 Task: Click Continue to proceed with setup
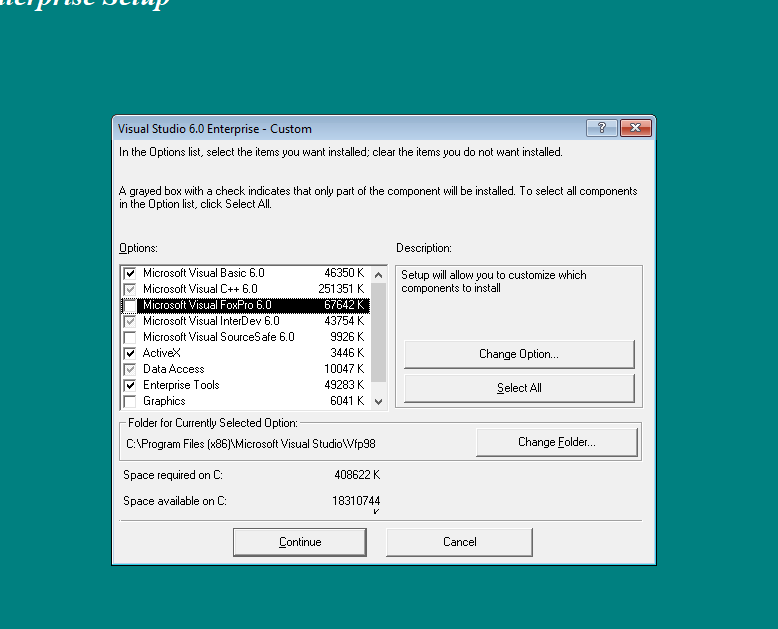[x=300, y=542]
